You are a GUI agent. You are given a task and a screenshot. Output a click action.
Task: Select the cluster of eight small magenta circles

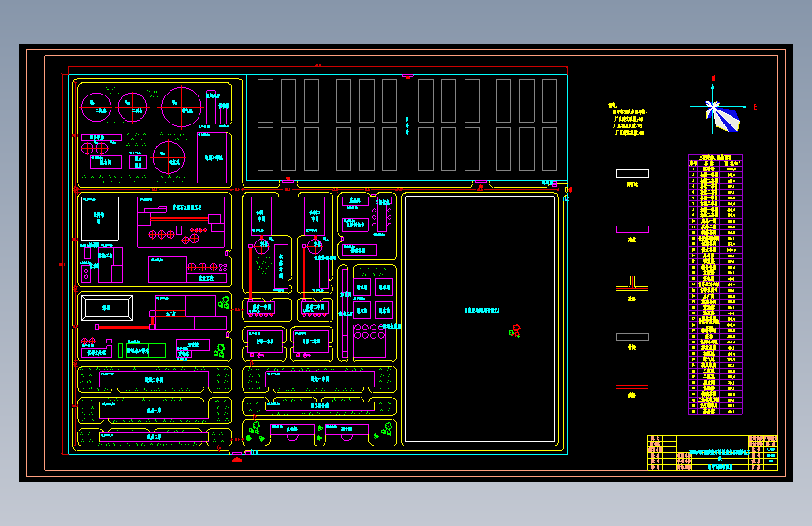tap(370, 331)
